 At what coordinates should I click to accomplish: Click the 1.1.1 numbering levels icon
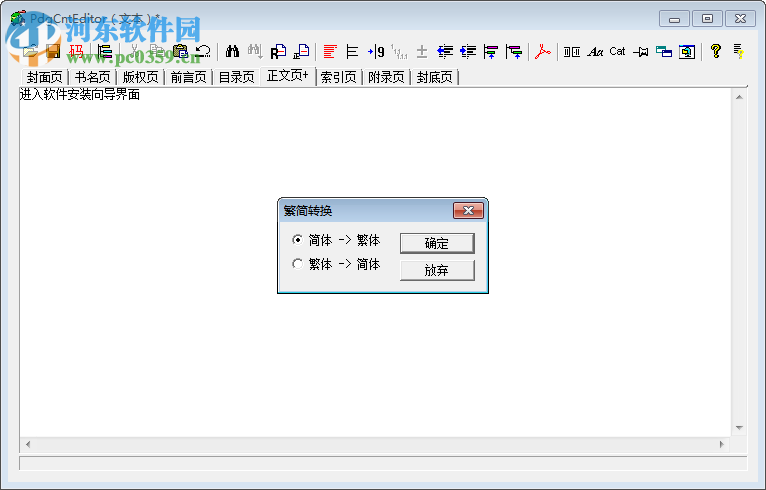click(x=399, y=51)
